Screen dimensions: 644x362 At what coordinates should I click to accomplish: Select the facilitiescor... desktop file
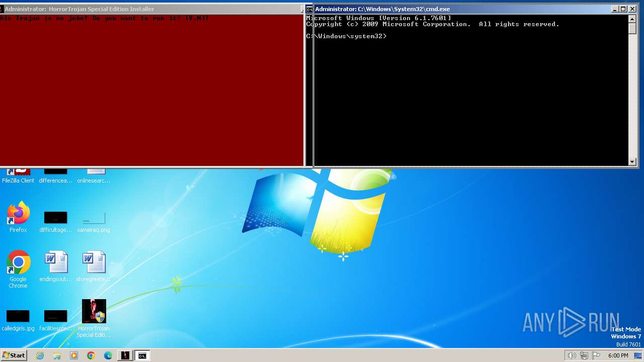click(55, 320)
